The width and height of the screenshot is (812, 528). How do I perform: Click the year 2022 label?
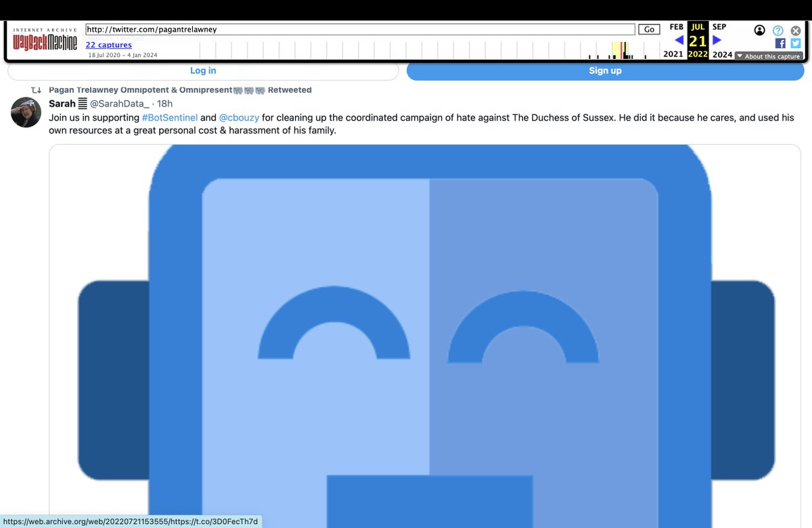[x=698, y=55]
